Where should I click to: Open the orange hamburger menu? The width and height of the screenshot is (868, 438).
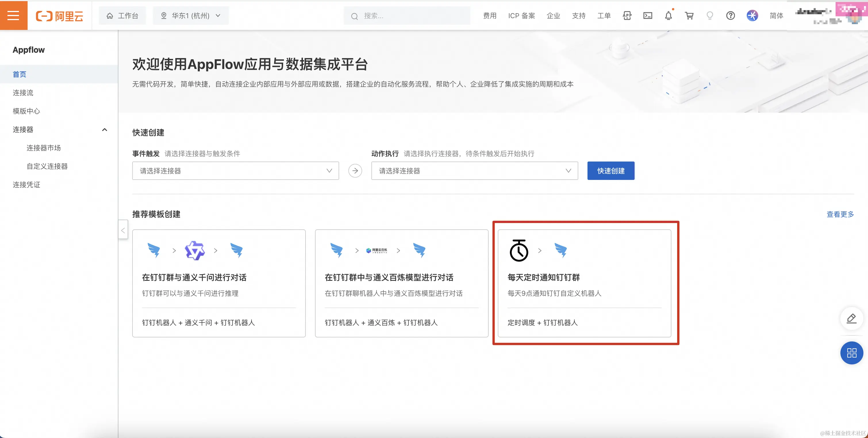pos(14,16)
